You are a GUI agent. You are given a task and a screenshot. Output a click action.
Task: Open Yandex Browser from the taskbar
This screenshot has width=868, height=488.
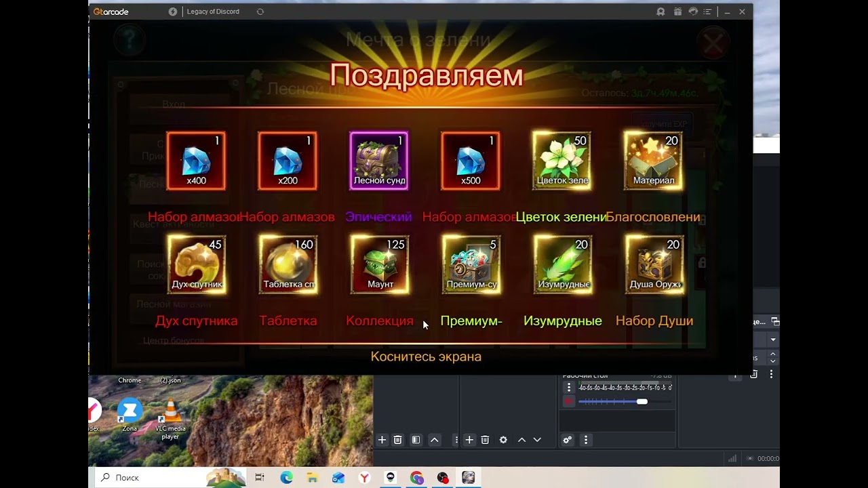[x=365, y=478]
